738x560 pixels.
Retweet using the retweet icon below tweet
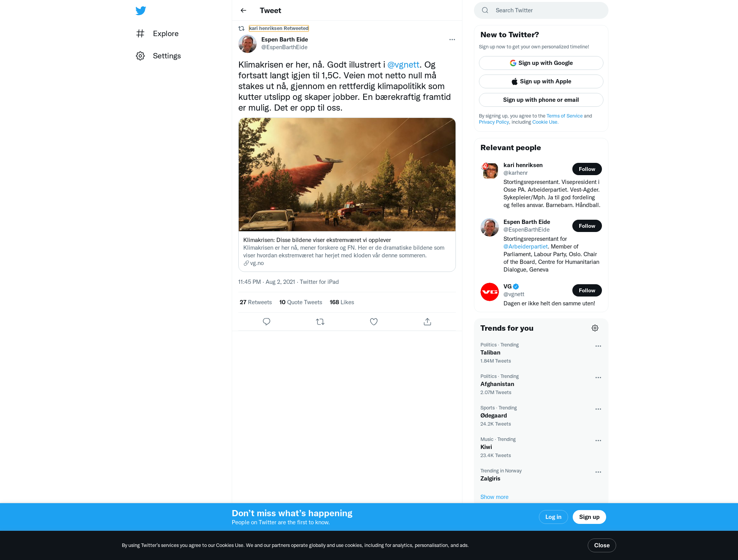point(320,322)
